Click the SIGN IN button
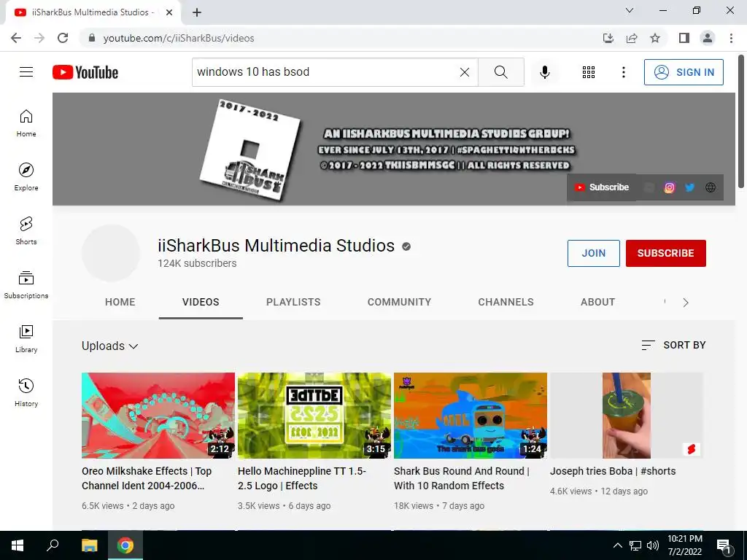The image size is (747, 560). click(684, 72)
